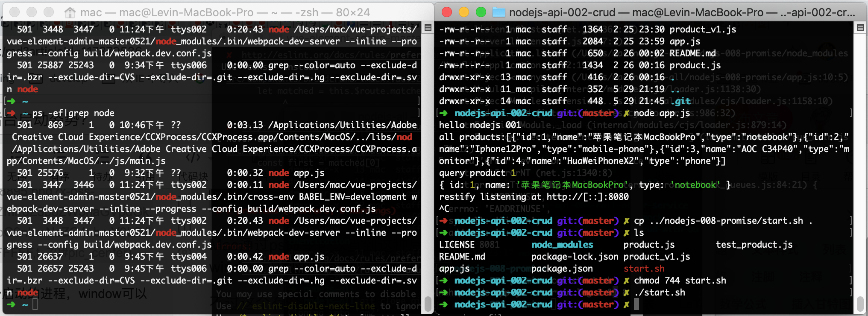Click 'LICENSE' in ls output
Viewport: 868px width, 316px height.
click(457, 245)
